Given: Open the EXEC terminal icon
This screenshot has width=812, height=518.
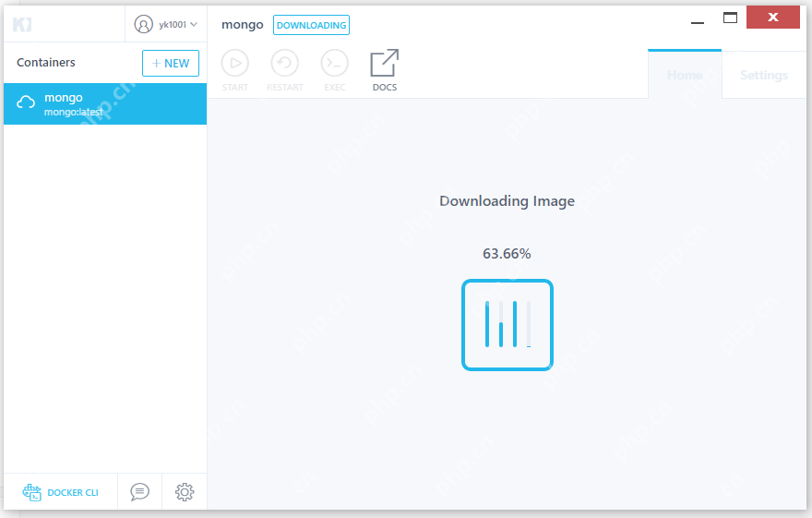Looking at the screenshot, I should click(x=335, y=63).
